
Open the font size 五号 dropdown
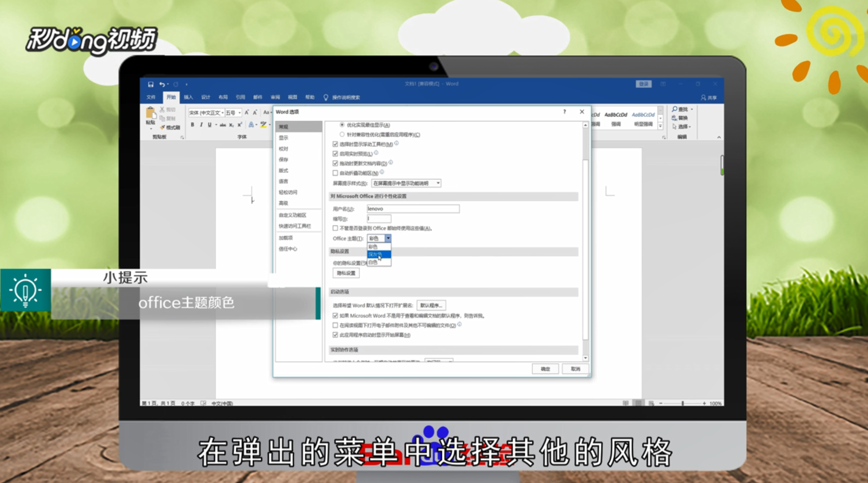(x=240, y=113)
